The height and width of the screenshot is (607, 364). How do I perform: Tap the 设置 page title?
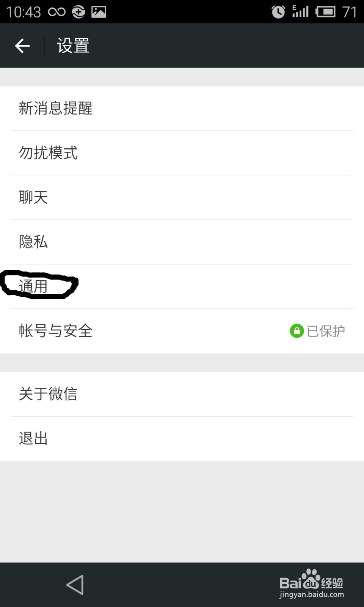click(73, 46)
